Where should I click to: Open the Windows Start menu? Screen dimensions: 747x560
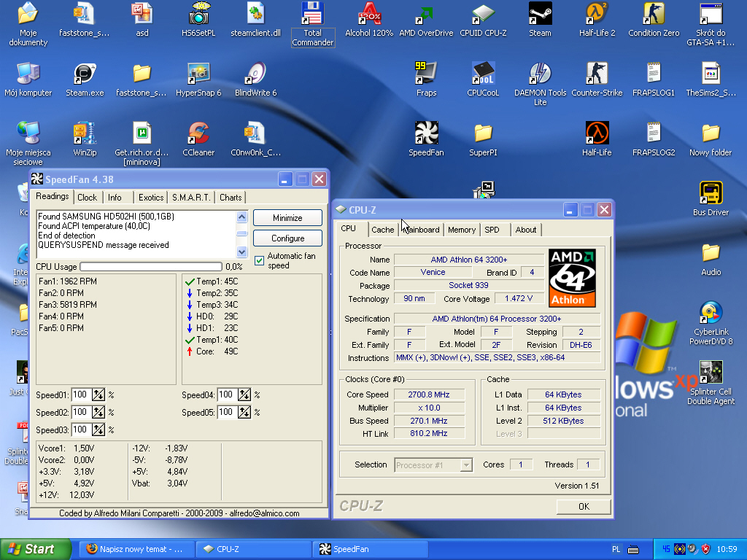[x=36, y=549]
